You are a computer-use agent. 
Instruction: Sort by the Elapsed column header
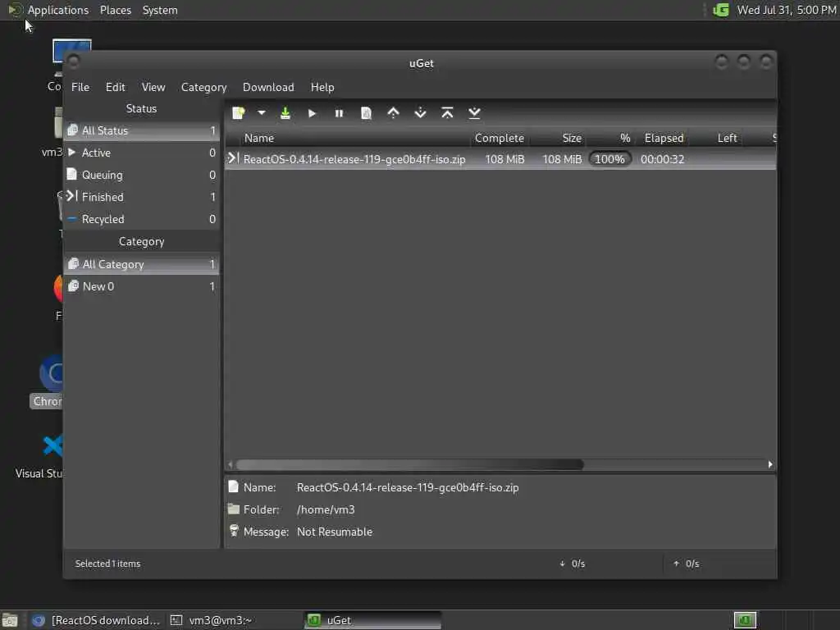click(x=664, y=138)
